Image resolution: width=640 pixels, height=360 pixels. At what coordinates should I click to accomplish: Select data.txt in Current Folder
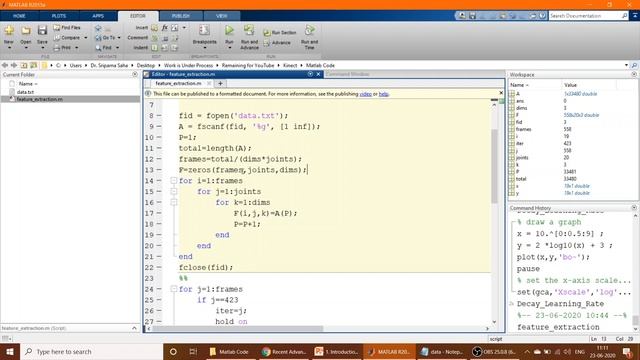pyautogui.click(x=25, y=92)
